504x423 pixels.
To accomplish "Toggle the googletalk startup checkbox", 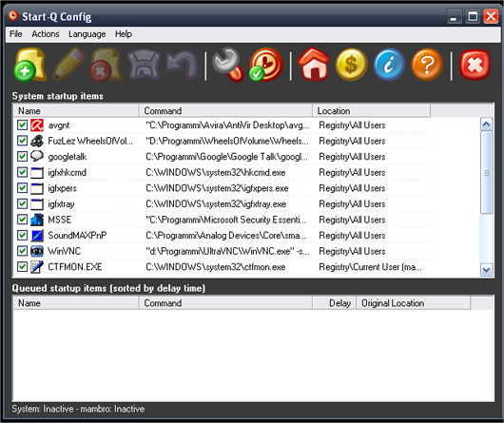I will tap(22, 156).
